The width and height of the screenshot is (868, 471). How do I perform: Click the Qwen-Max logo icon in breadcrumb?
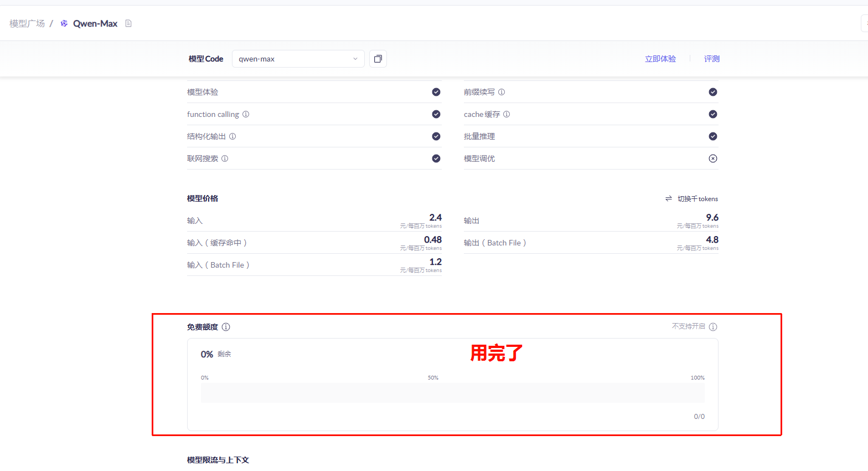tap(64, 23)
